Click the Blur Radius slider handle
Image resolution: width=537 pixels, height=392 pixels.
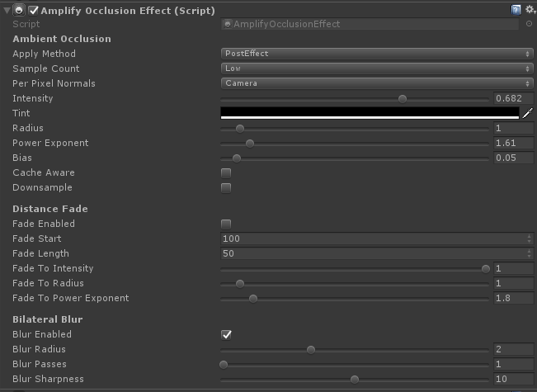click(311, 350)
